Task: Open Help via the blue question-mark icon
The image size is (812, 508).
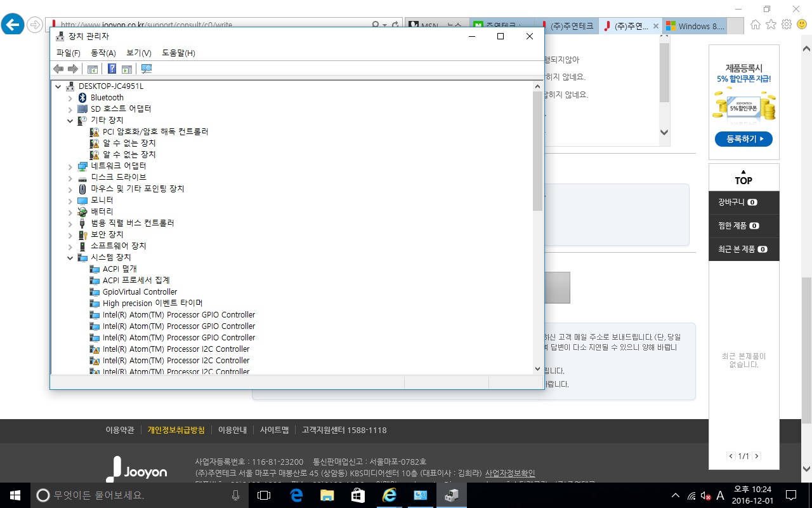Action: click(112, 69)
